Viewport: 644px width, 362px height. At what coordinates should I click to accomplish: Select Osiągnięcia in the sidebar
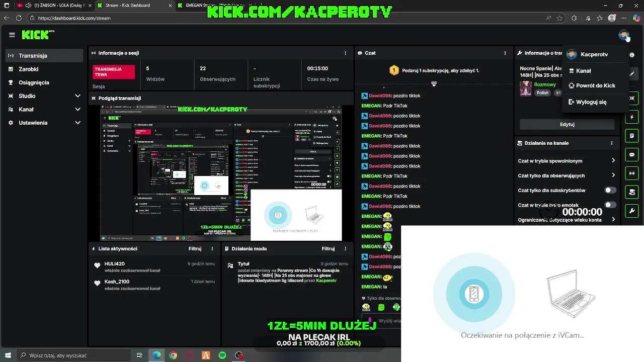coord(45,82)
